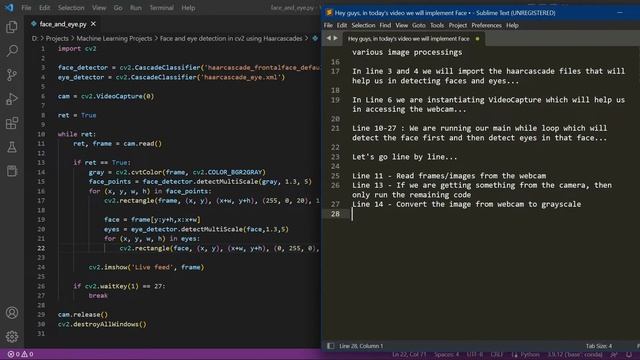Open Run and Debug view in VS Code

(x=12, y=99)
